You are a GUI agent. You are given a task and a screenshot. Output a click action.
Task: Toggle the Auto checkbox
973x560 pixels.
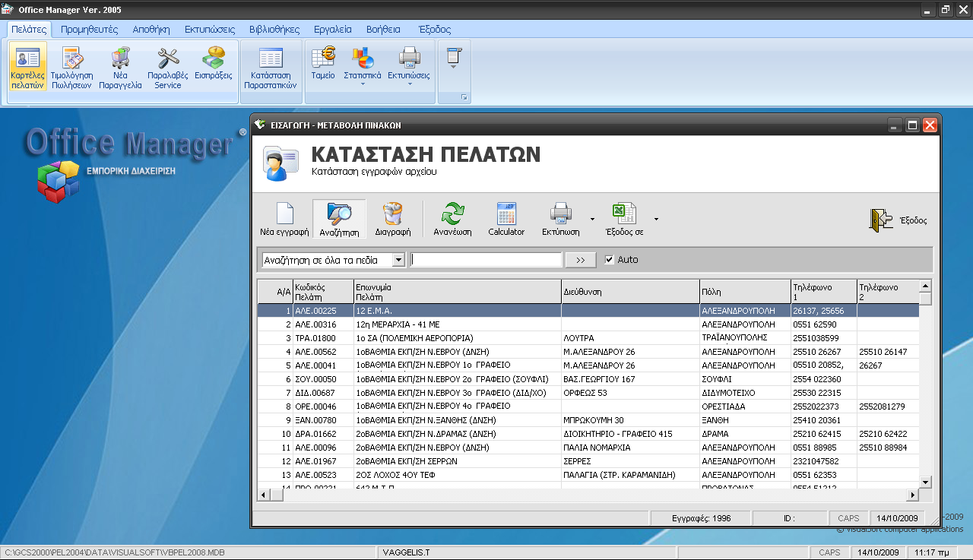tap(609, 260)
